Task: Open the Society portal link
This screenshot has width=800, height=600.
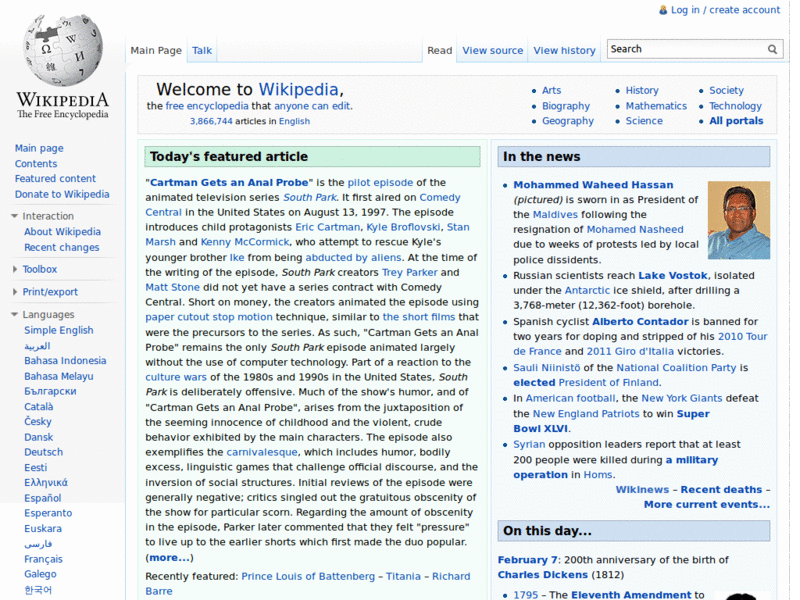Action: coord(727,90)
